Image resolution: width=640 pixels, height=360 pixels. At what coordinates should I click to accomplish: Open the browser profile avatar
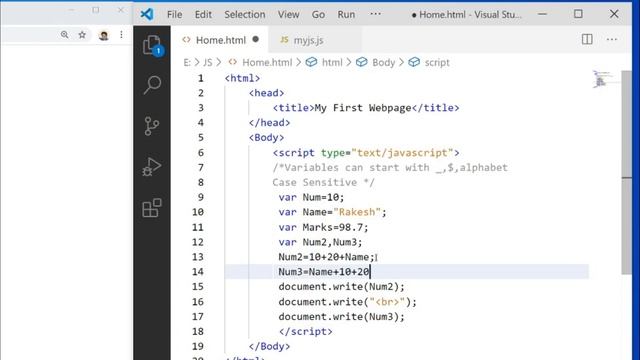click(104, 35)
